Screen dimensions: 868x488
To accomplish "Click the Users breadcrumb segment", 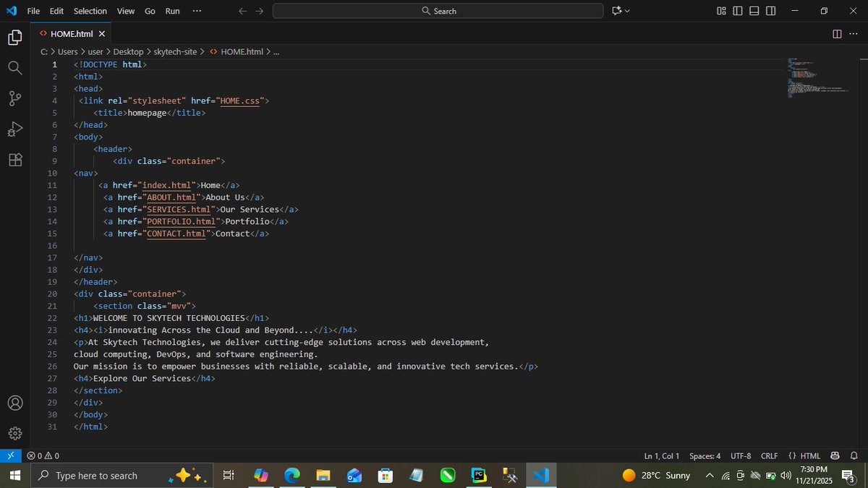I will pyautogui.click(x=67, y=51).
